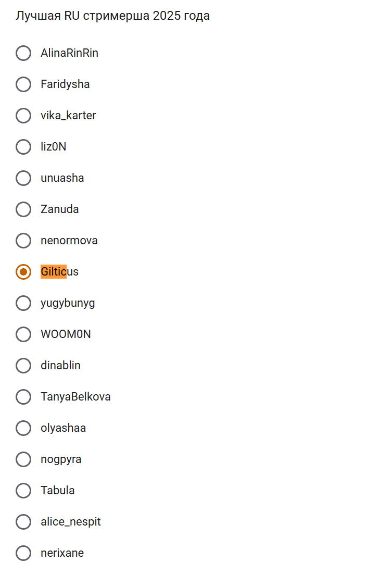Choose alice_nespit radio button
This screenshot has width=392, height=575.
coord(23,522)
